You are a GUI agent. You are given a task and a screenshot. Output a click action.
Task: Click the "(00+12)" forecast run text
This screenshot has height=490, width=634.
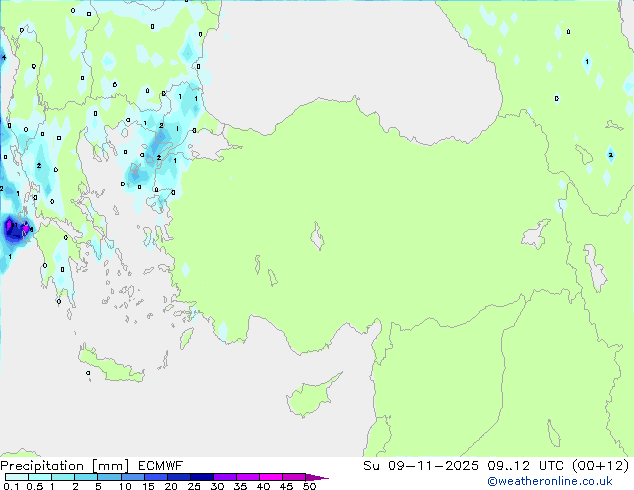pyautogui.click(x=601, y=466)
